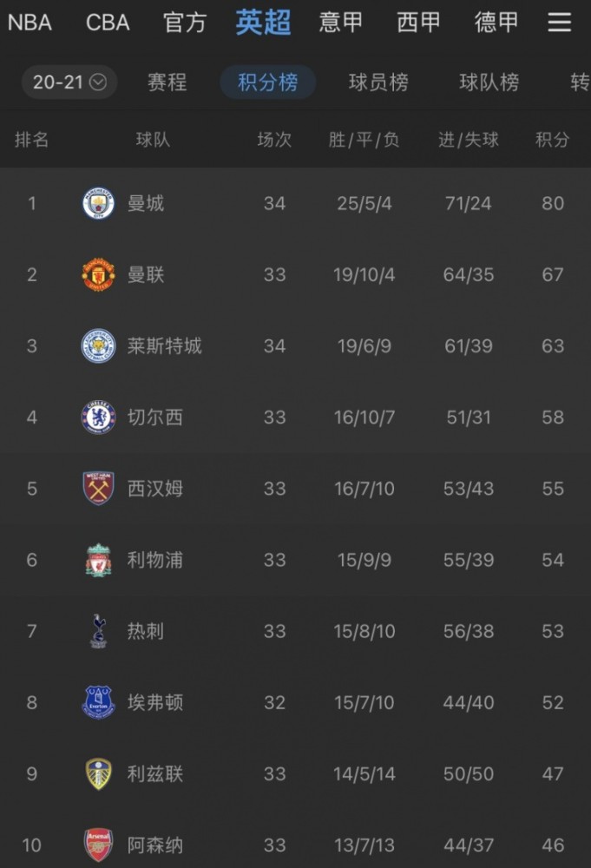Screen dimensions: 591x868
Task: Open the 德甲 league tab
Action: 496,23
